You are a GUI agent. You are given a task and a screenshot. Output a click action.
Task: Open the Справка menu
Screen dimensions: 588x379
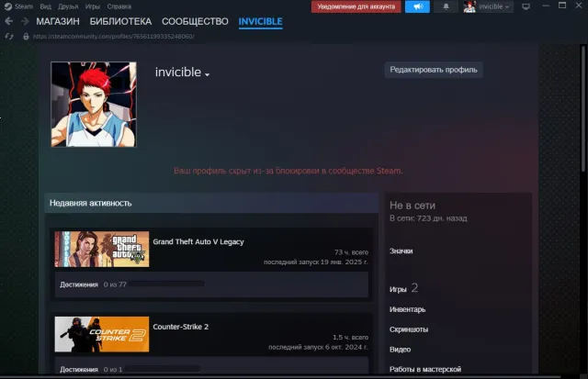[x=119, y=6]
